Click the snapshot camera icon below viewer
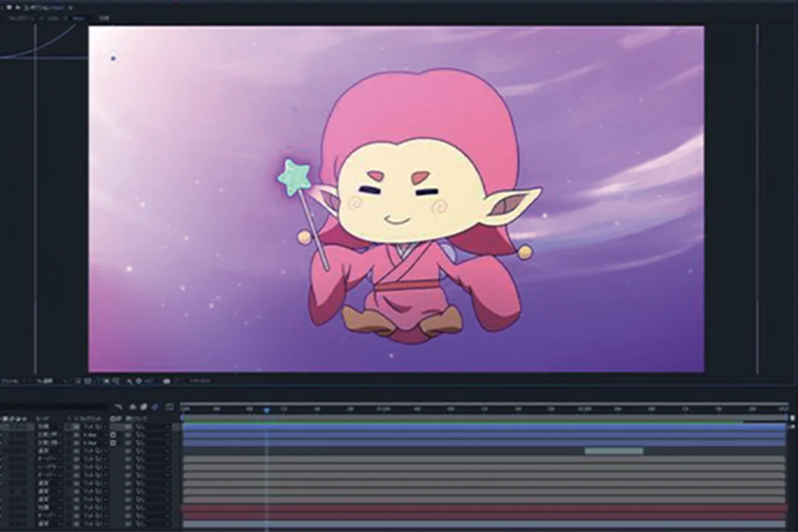Viewport: 798px width, 532px height. coord(166,381)
